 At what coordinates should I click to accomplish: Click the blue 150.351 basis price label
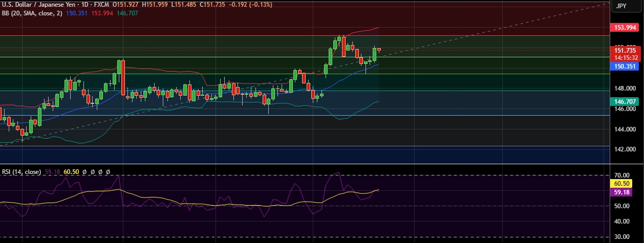tap(624, 67)
